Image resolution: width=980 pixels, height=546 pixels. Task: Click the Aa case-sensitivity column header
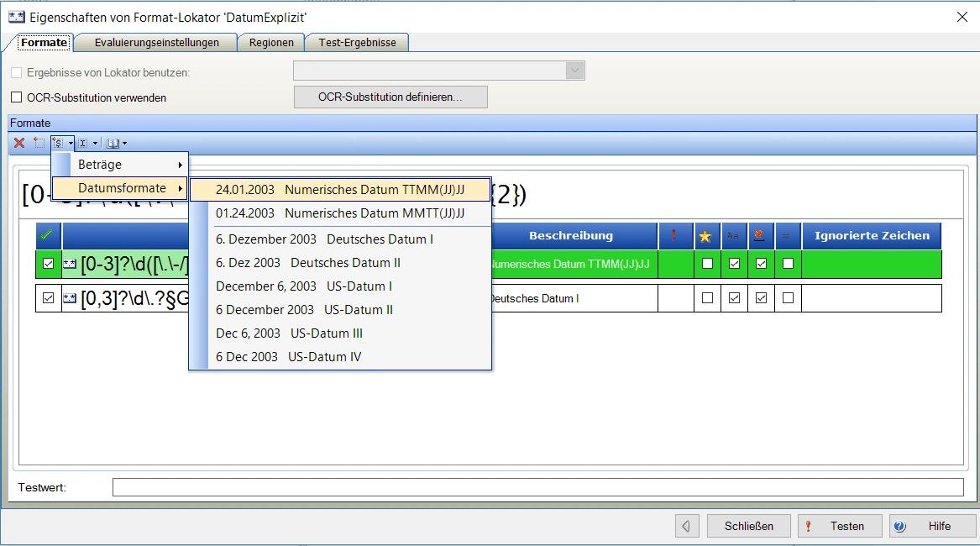732,236
